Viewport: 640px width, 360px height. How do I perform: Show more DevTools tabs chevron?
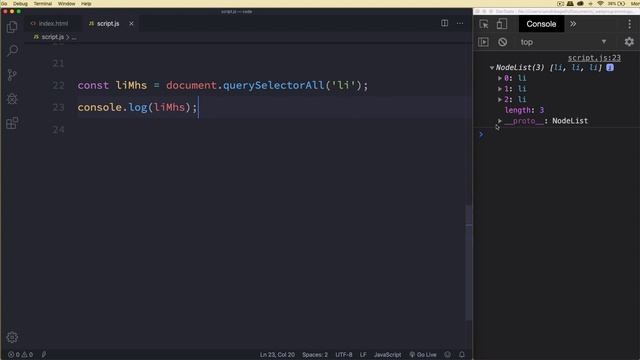pos(573,24)
